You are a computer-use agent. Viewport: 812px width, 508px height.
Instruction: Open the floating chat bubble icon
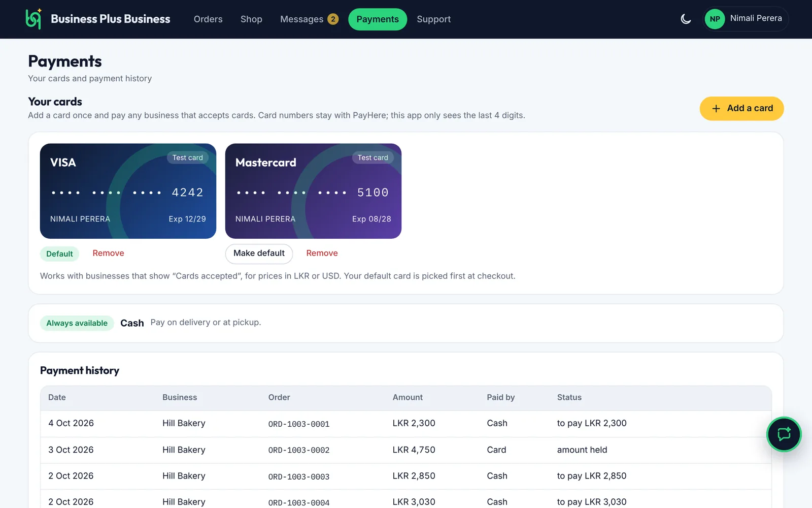(784, 434)
